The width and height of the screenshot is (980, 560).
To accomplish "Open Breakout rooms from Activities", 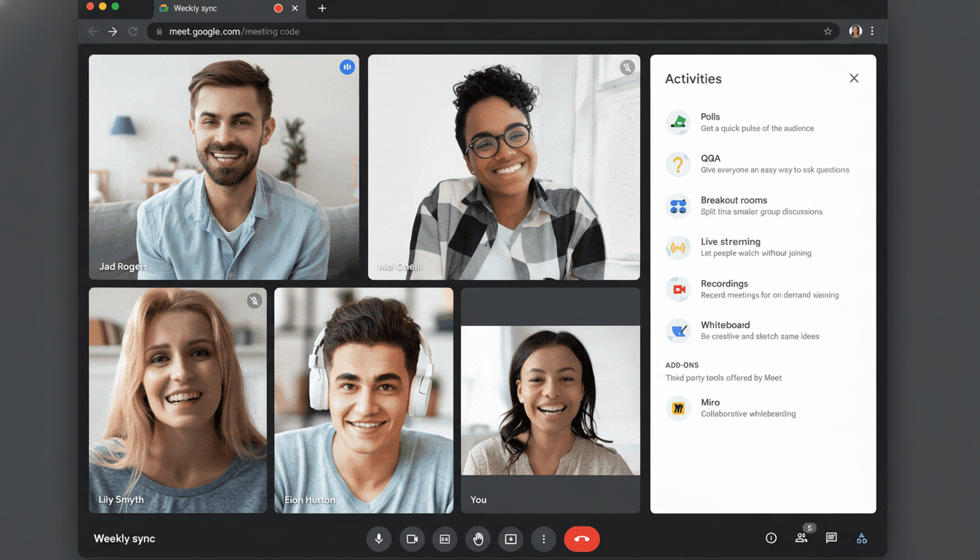I will 678,206.
